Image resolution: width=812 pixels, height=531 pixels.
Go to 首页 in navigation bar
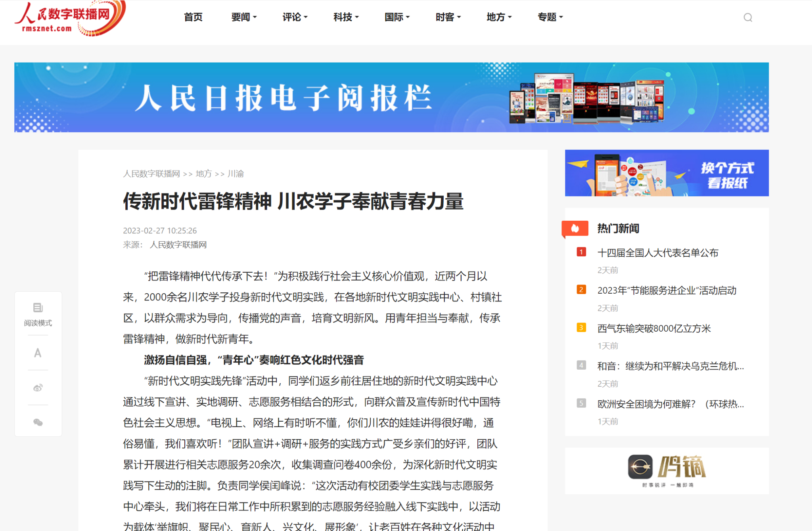coord(193,17)
